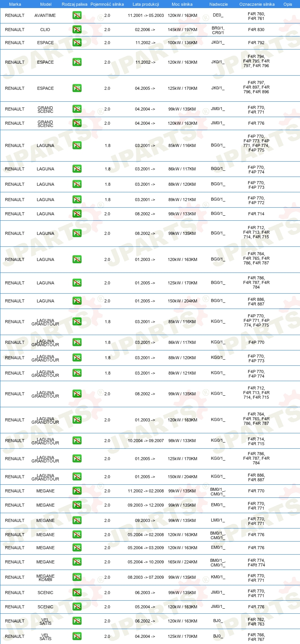
Task: Click RENAULT in the AVANTIME row
Action: tap(15, 15)
